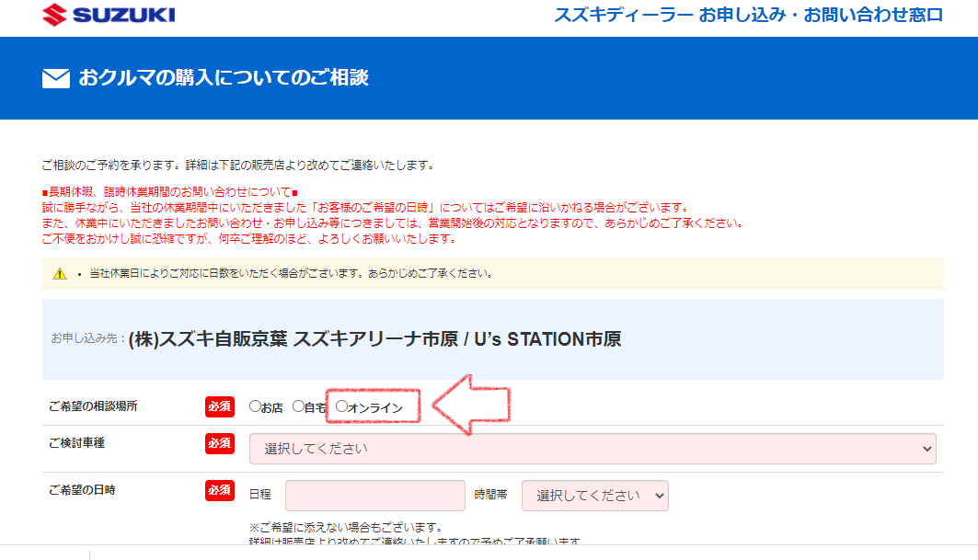
Task: Click the envelope mail icon in the blue banner
Action: pos(56,78)
